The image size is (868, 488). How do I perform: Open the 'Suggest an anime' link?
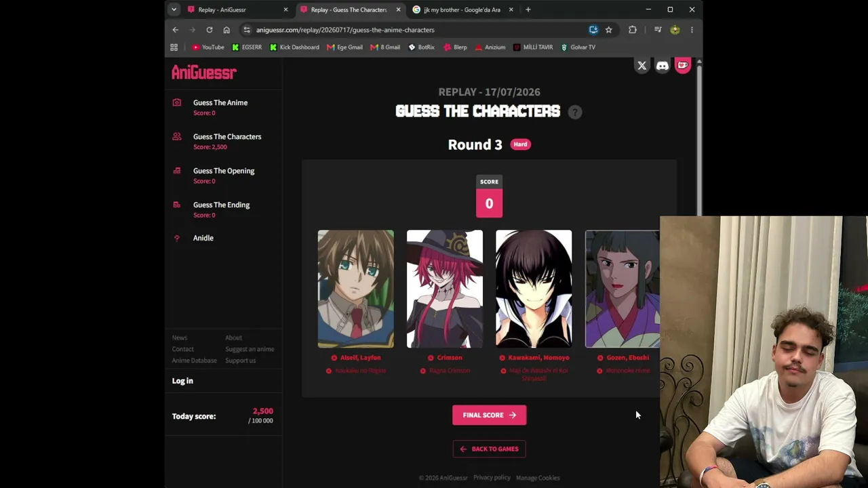250,349
